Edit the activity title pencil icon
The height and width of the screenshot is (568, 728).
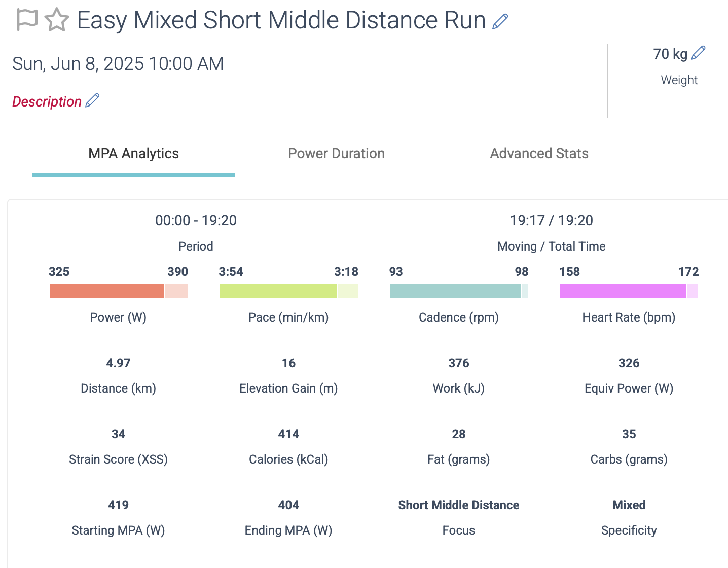coord(500,21)
